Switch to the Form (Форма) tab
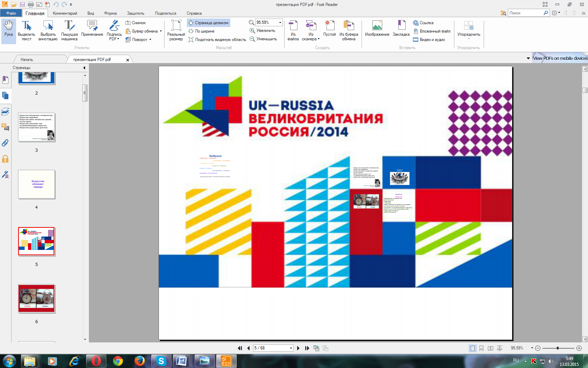Image resolution: width=588 pixels, height=368 pixels. [x=110, y=13]
